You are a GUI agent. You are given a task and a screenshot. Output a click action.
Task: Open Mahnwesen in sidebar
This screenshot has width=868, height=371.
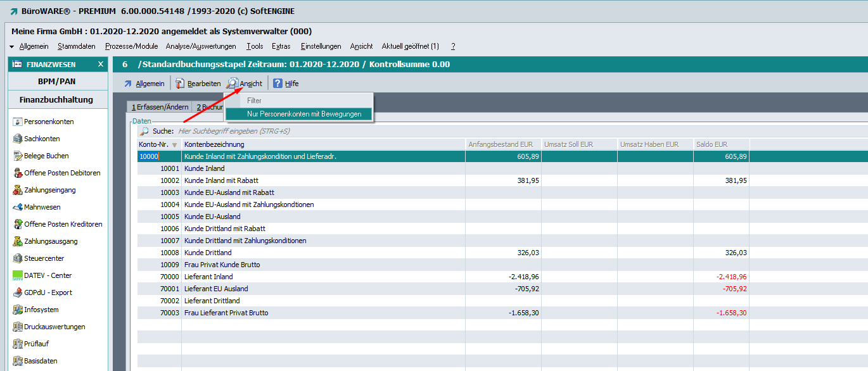click(x=42, y=207)
